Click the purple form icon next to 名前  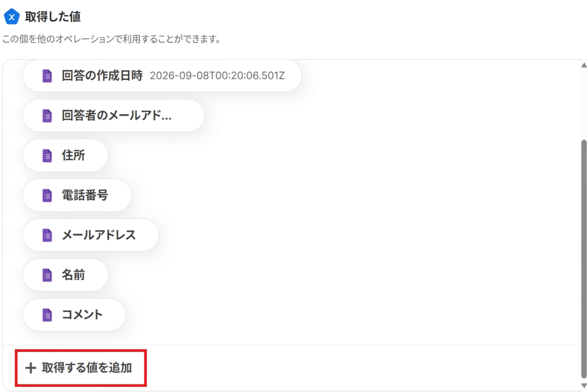(x=47, y=275)
